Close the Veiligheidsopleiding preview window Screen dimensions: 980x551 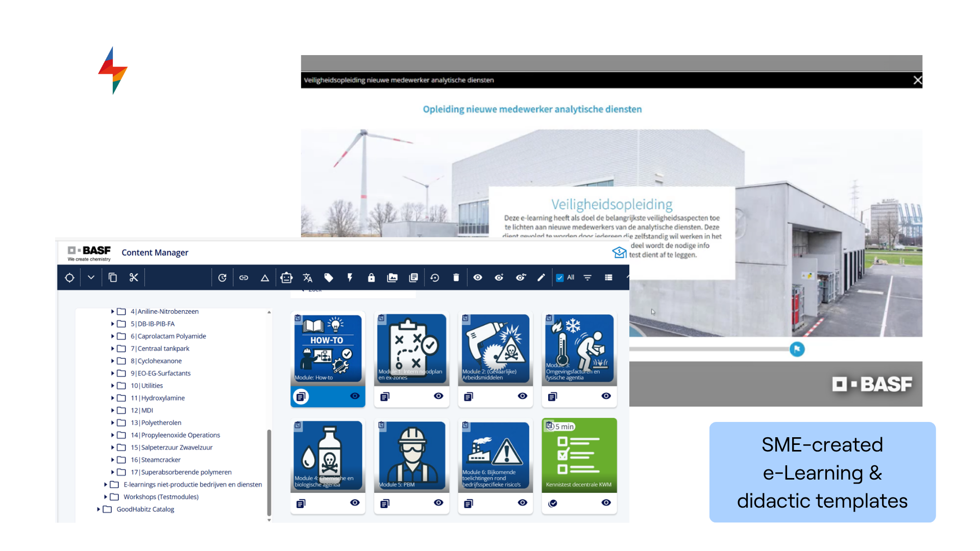point(917,80)
